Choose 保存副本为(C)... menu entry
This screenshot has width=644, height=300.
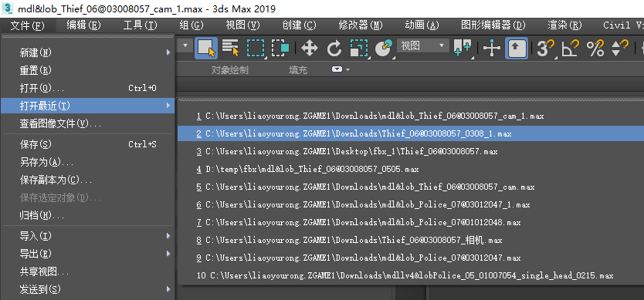click(x=87, y=180)
